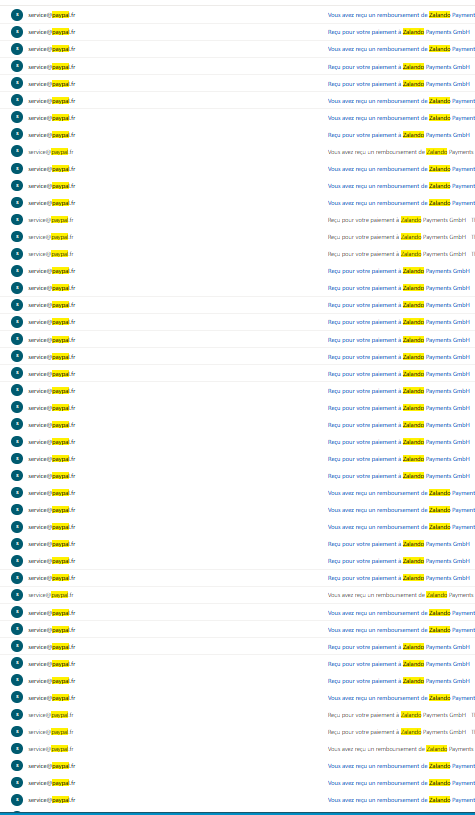This screenshot has height=815, width=475.
Task: Click the avatar icon of the second email from top
Action: coord(17,32)
